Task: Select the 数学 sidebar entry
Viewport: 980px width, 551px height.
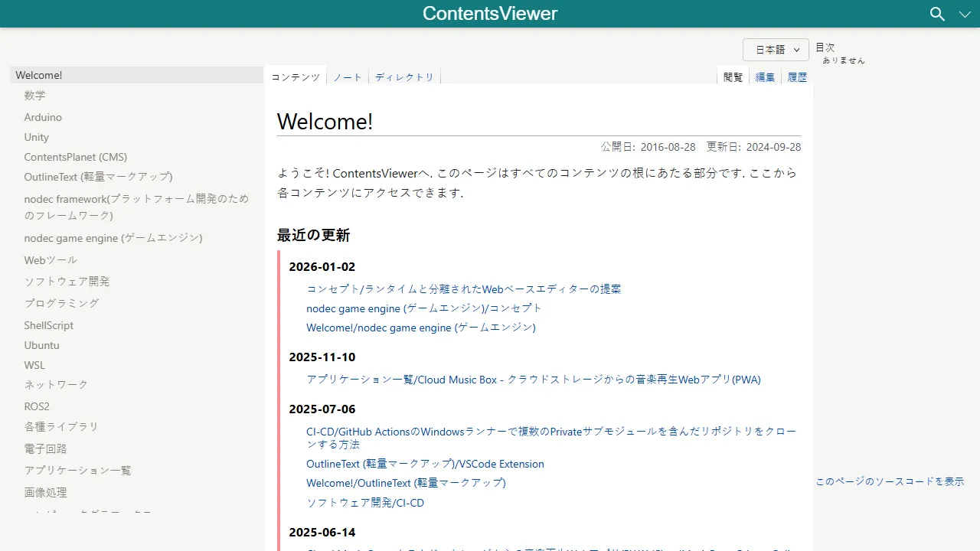Action: tap(34, 95)
